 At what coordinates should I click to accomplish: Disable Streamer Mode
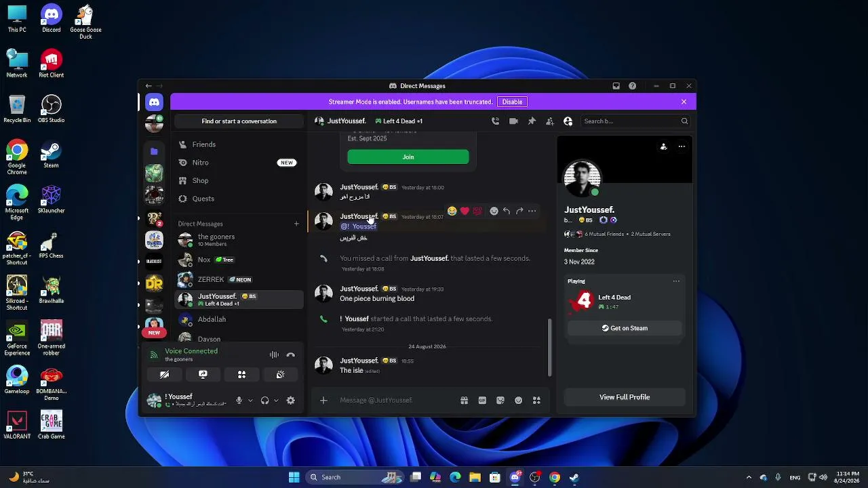tap(512, 102)
